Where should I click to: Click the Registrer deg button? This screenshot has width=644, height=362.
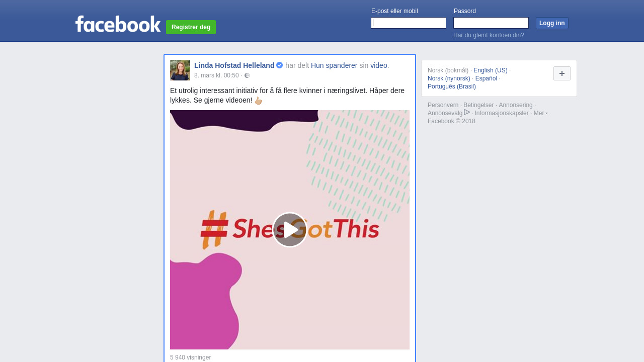click(x=191, y=27)
